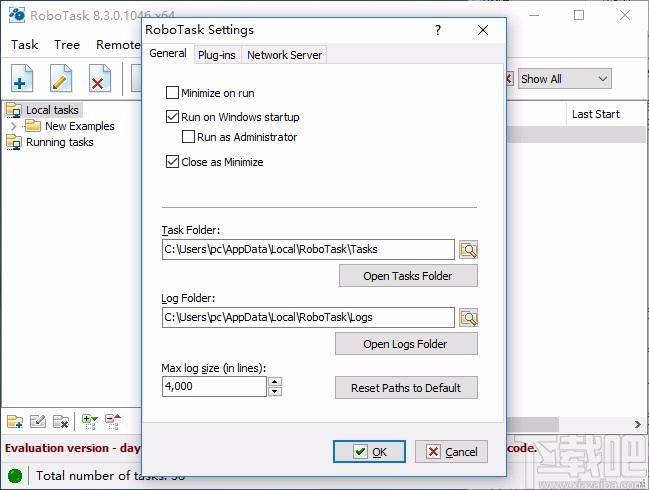
Task: Expand the New Examples folder
Action: click(14, 126)
